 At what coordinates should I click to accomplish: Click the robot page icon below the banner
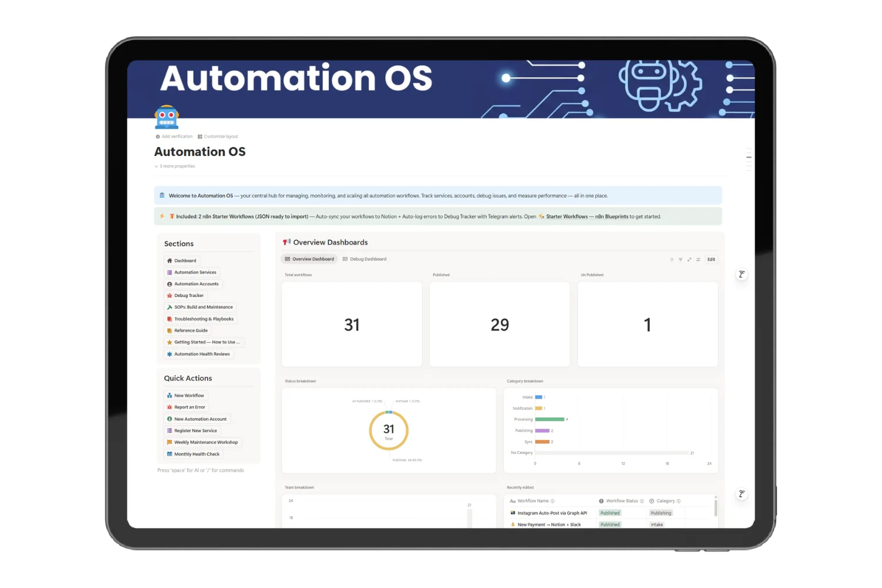[x=166, y=117]
